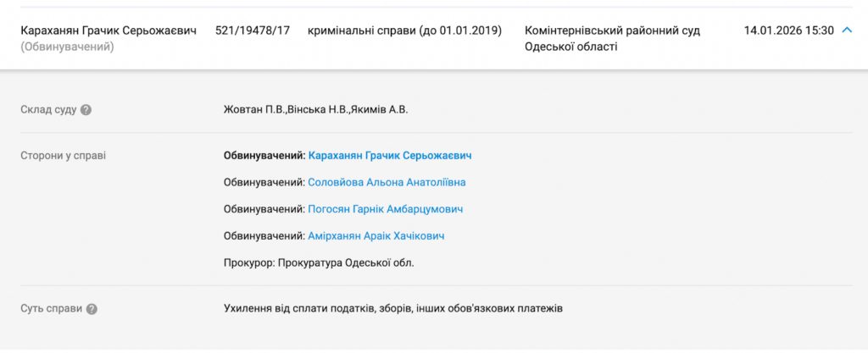Click the кримінальні справи category text

point(404,30)
